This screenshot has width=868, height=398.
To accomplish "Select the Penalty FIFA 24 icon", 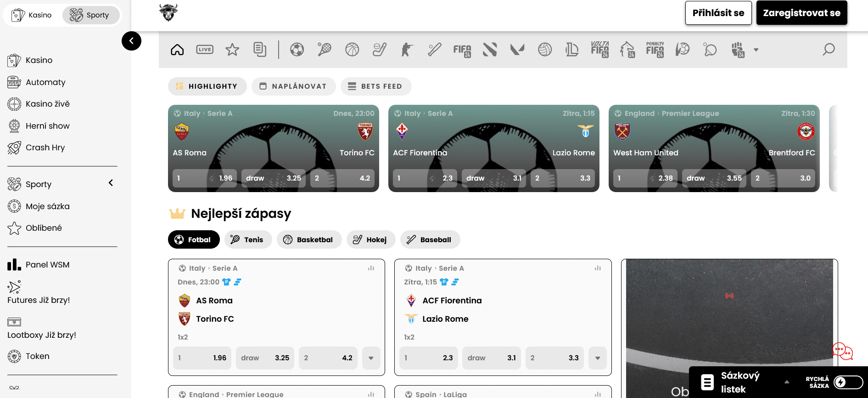I will (x=655, y=50).
